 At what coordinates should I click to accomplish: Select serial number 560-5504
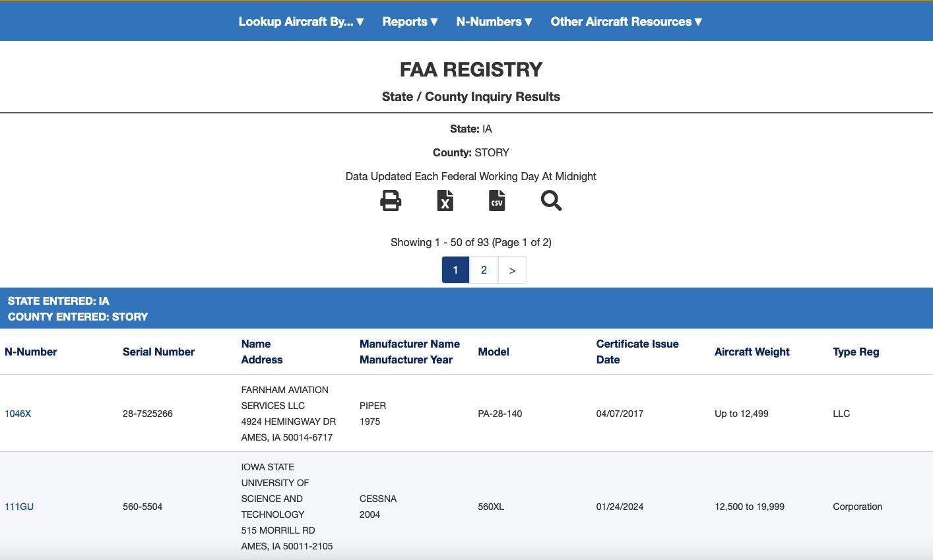pyautogui.click(x=143, y=507)
